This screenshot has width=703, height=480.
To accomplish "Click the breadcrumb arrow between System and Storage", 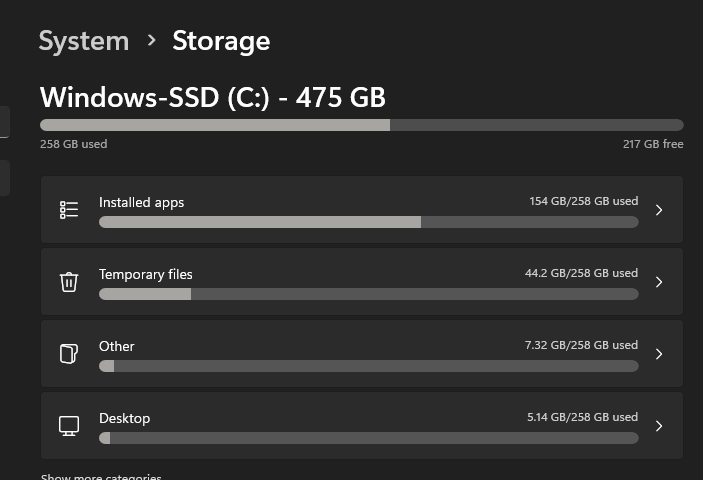I will (151, 40).
